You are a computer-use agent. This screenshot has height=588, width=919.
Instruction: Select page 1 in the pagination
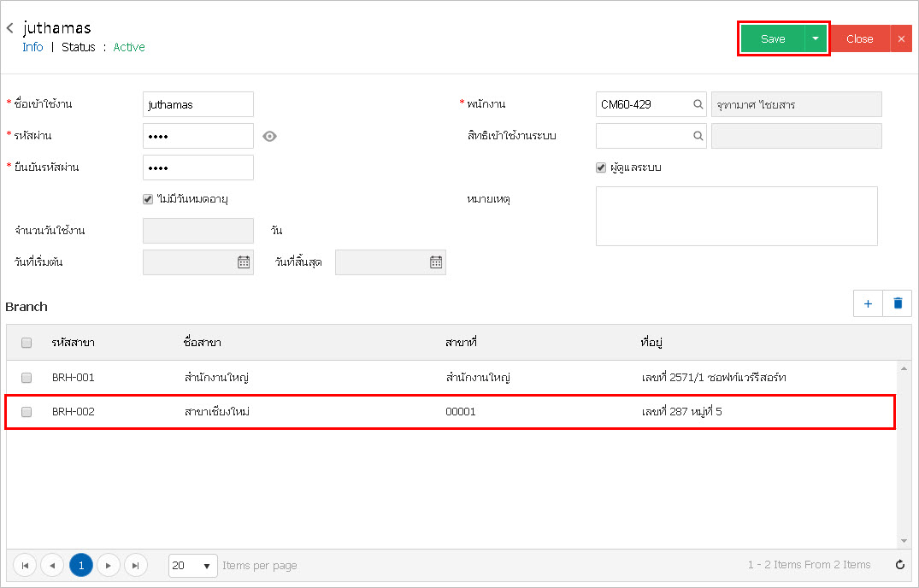pos(81,565)
